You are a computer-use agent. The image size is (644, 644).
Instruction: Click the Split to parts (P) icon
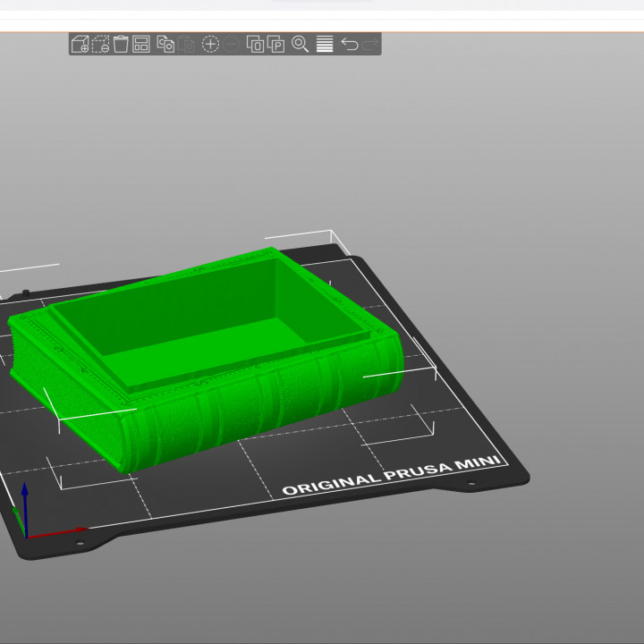(x=275, y=44)
